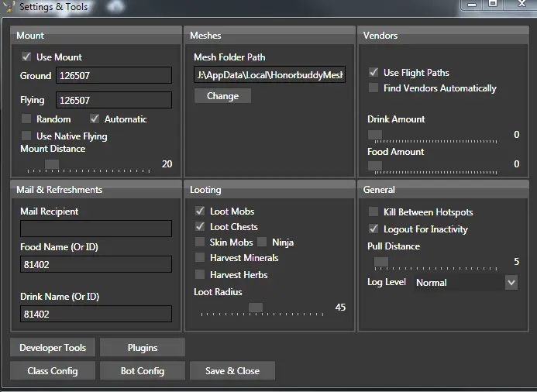Open the Plugins window

pyautogui.click(x=143, y=348)
